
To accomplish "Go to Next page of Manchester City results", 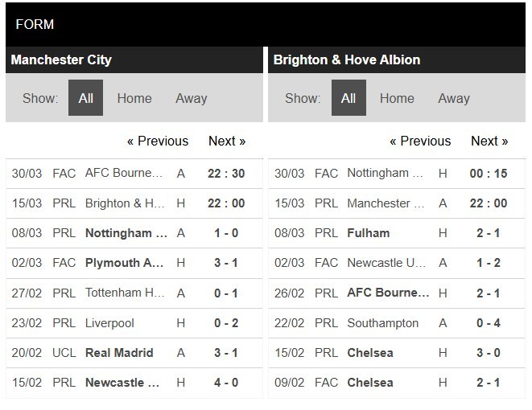I will tap(227, 141).
